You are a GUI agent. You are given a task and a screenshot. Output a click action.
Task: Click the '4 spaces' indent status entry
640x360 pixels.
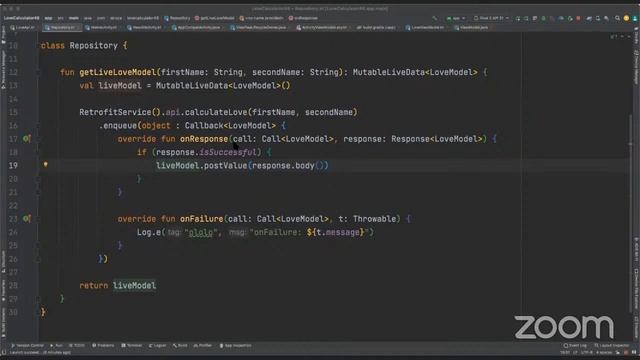[604, 353]
